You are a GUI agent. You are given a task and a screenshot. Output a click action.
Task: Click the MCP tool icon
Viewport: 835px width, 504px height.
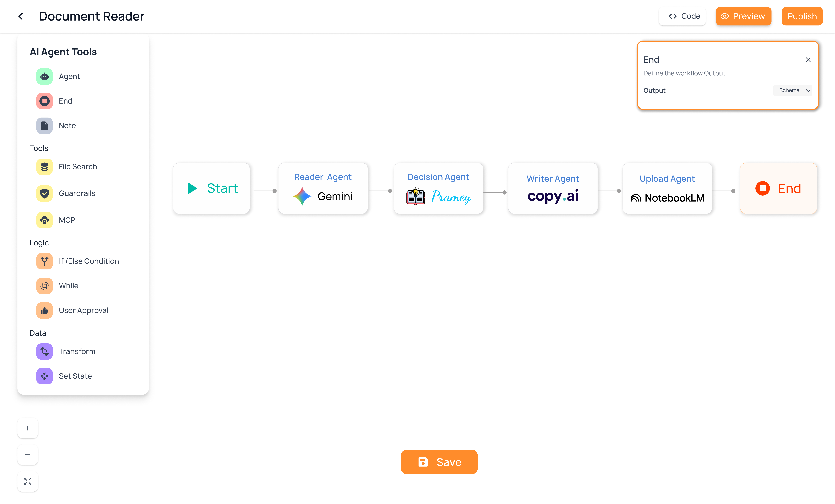(x=44, y=220)
